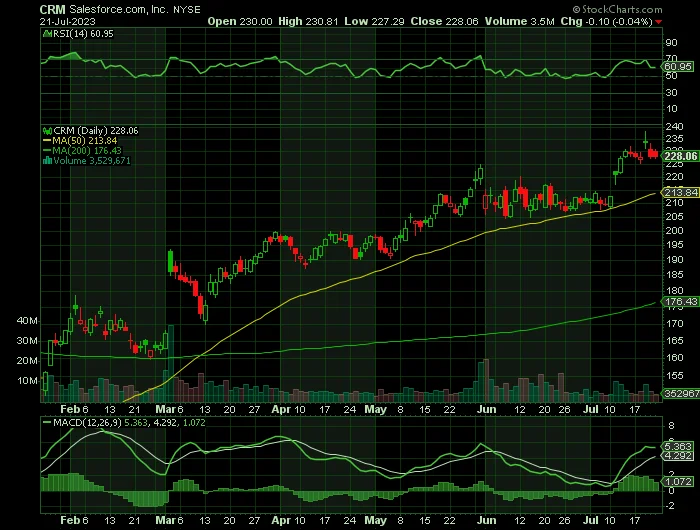
Task: Click the MA(200) legend line marker
Action: tap(45, 149)
